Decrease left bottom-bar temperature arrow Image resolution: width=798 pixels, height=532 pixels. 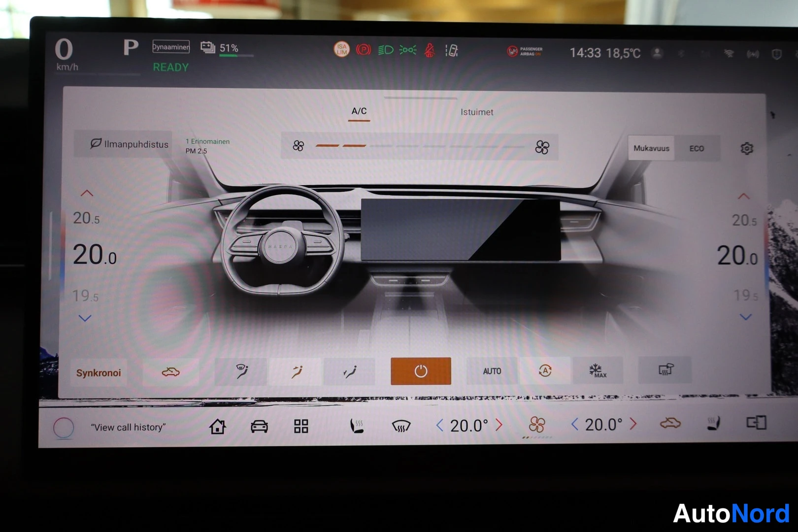click(440, 425)
